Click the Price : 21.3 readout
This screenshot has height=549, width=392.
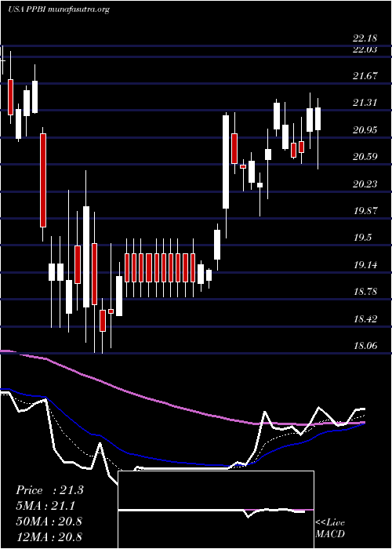49,490
